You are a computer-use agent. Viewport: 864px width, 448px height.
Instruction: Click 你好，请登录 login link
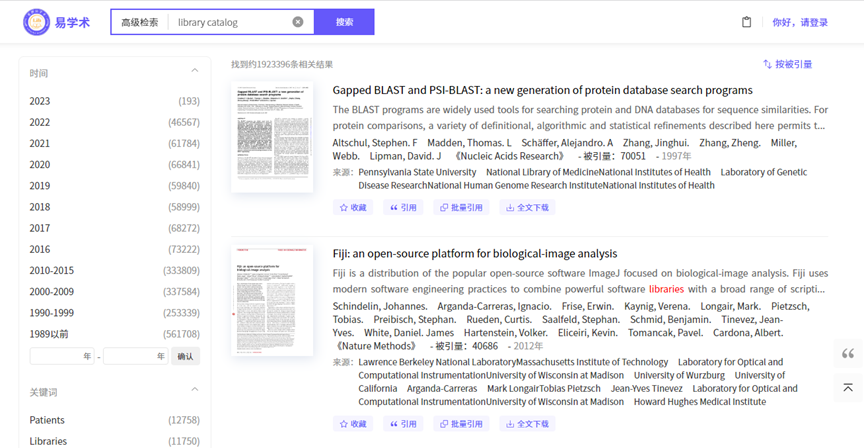(x=800, y=22)
